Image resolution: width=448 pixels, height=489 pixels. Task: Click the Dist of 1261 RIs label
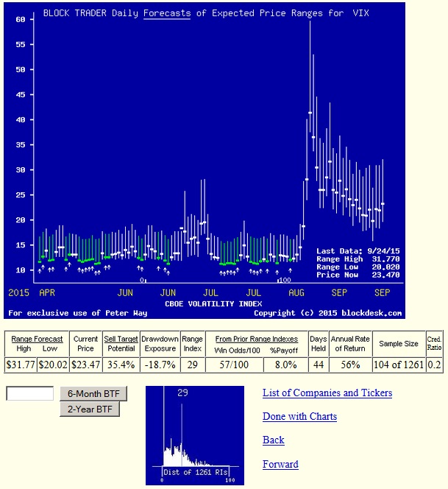[196, 472]
